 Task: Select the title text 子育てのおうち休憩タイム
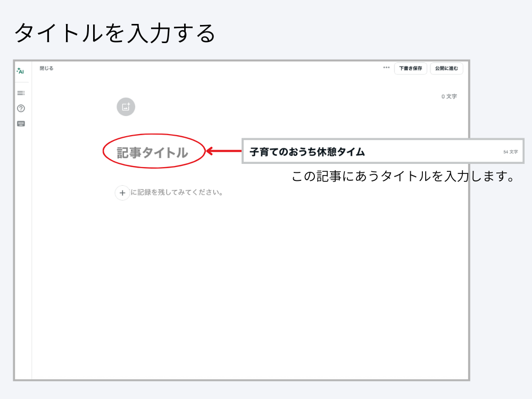[307, 151]
